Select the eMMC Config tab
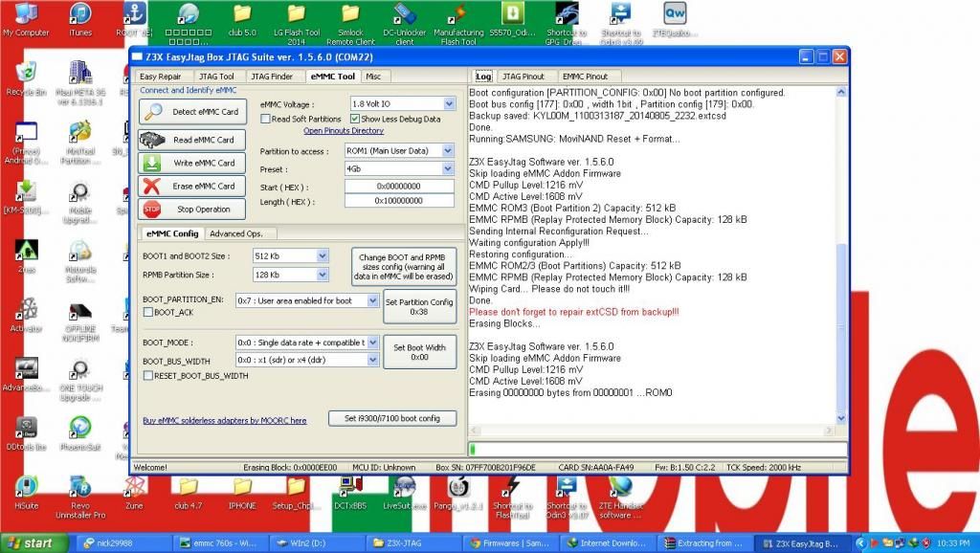This screenshot has width=980, height=553. (x=172, y=233)
